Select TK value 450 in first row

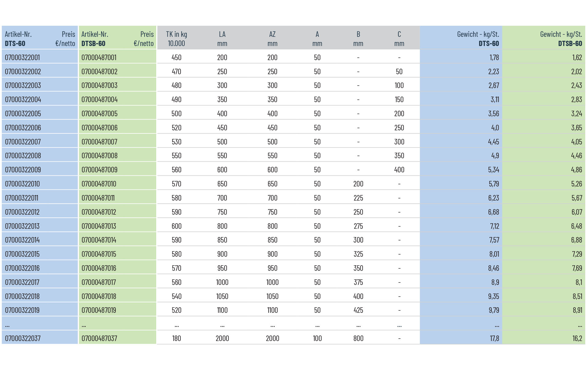(176, 57)
